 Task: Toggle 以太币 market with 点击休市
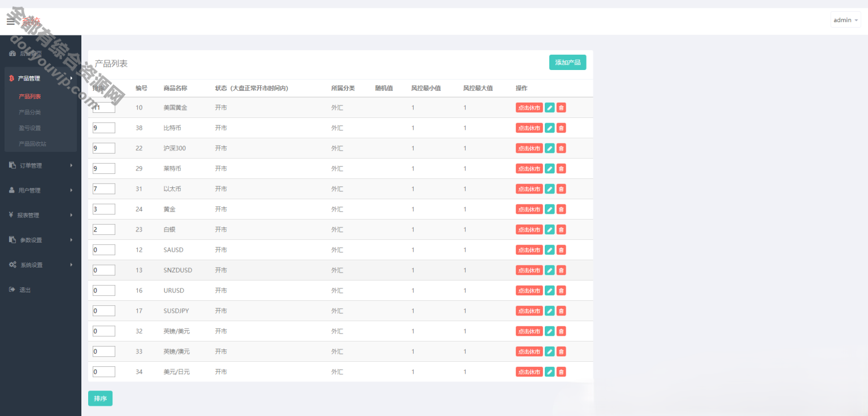click(x=529, y=189)
